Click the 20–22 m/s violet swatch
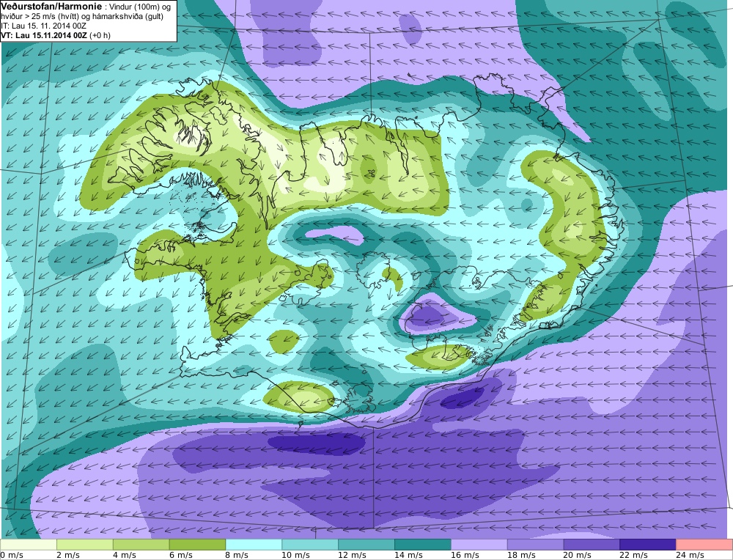The height and width of the screenshot is (560, 733). (x=592, y=545)
